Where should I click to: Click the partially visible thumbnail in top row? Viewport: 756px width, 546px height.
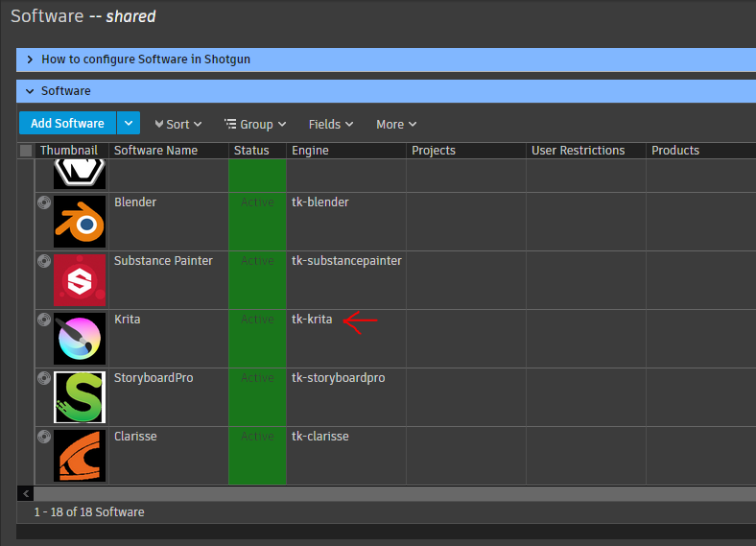[x=80, y=174]
